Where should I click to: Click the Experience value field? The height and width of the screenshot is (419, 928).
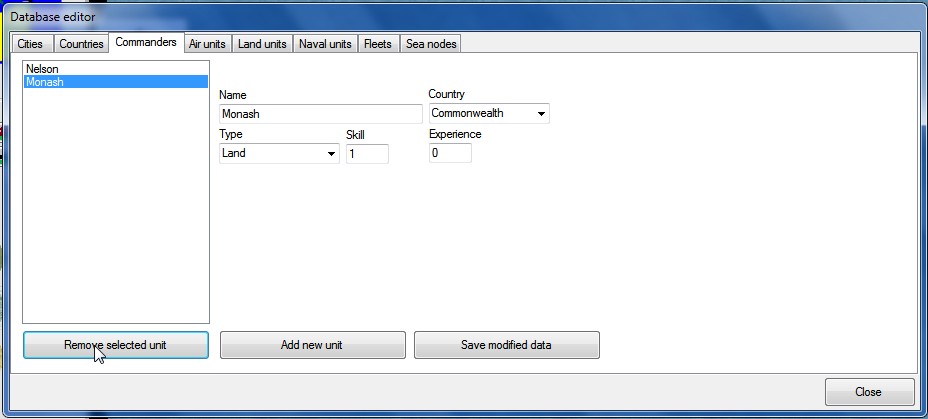click(450, 153)
